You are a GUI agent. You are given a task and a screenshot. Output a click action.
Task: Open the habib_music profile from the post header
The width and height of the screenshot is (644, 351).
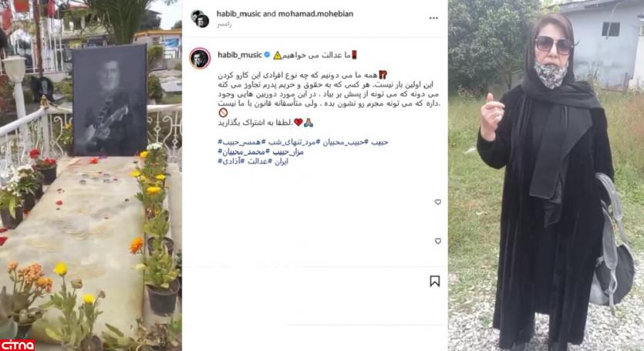(x=238, y=14)
